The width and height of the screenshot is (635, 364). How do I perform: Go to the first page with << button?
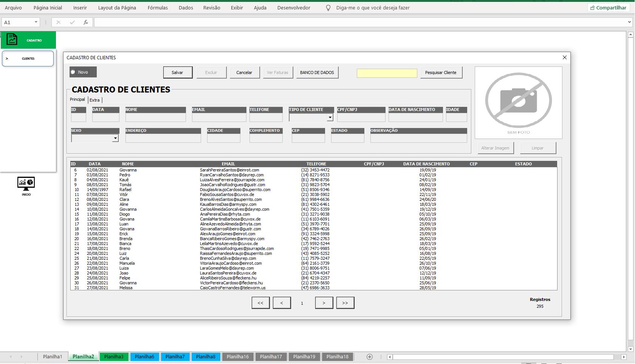coord(260,303)
